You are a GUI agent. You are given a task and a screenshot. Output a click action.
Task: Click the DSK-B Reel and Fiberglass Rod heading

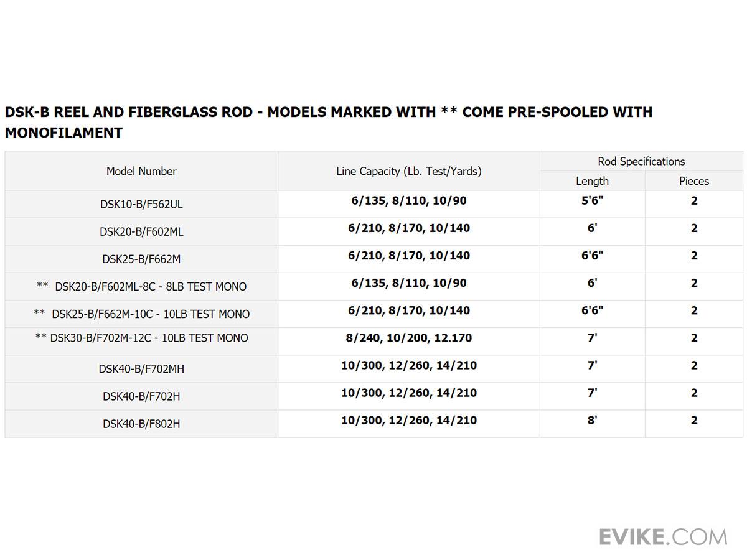tap(328, 122)
